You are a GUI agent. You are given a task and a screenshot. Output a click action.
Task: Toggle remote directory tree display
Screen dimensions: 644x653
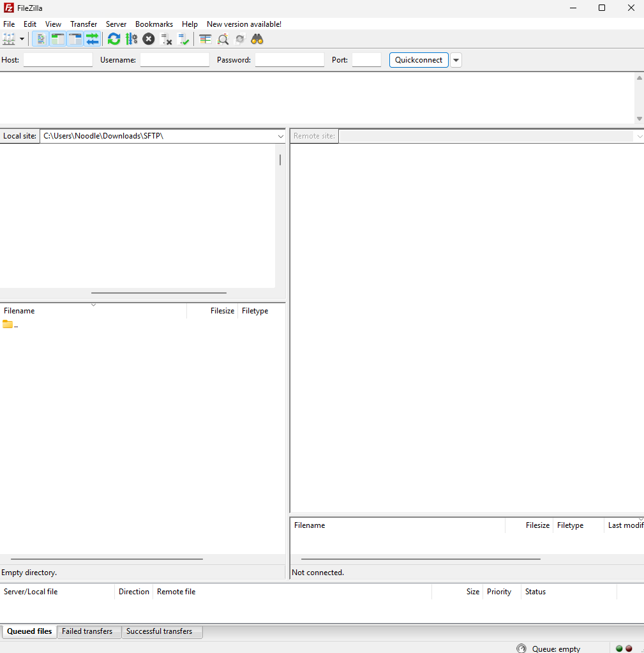[75, 39]
